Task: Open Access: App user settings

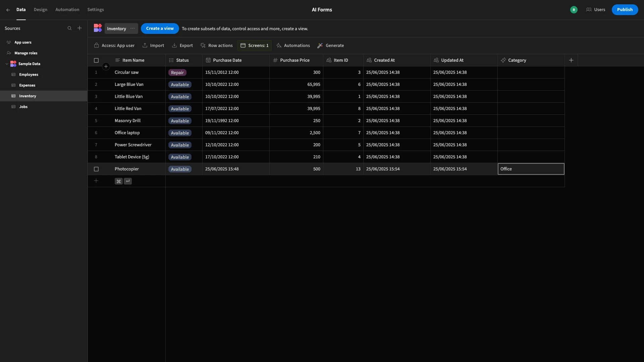Action: pos(114,45)
